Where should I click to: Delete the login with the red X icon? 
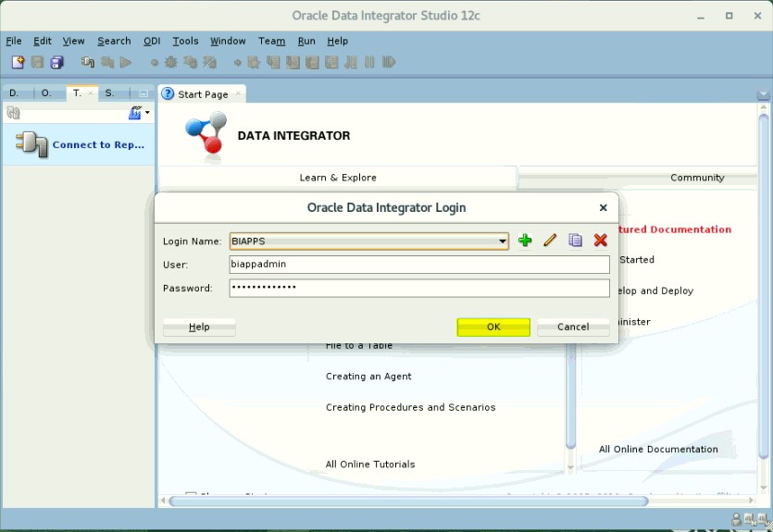click(601, 241)
